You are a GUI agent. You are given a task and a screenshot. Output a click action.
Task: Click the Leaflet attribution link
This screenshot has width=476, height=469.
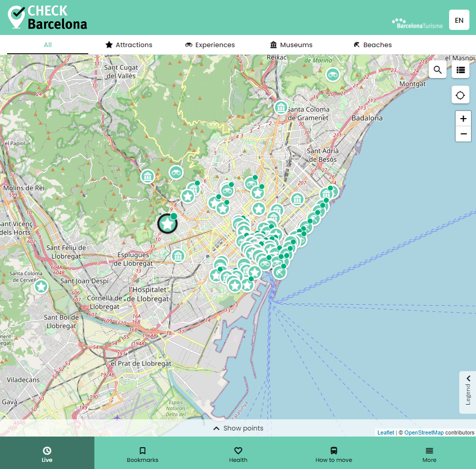click(x=385, y=432)
